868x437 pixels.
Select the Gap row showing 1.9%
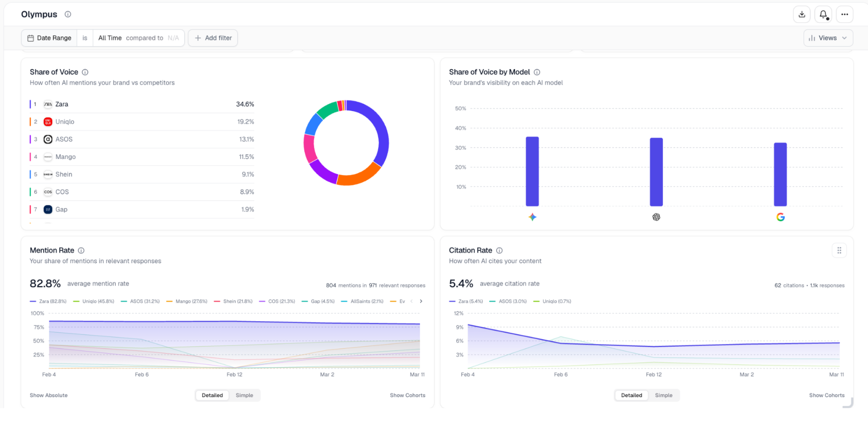point(142,210)
